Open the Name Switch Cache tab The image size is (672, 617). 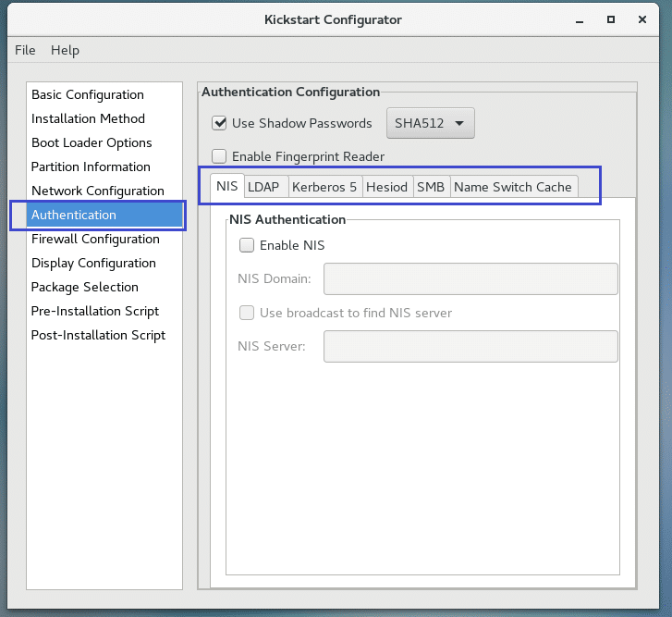tap(513, 187)
